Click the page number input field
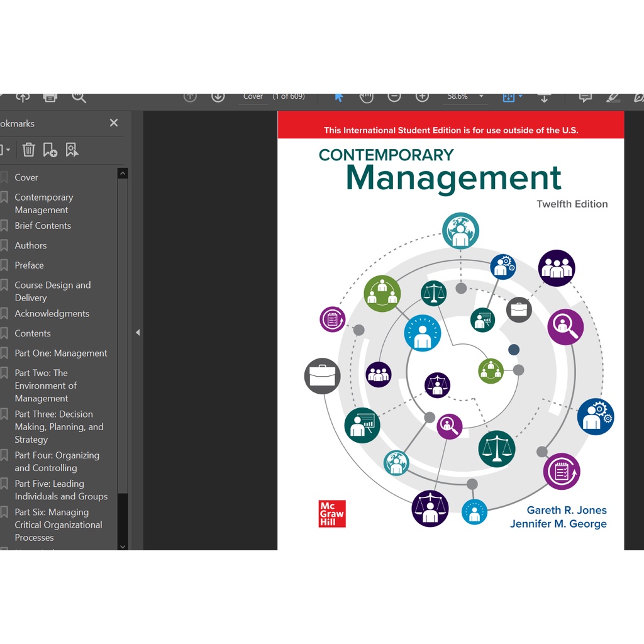 (253, 97)
